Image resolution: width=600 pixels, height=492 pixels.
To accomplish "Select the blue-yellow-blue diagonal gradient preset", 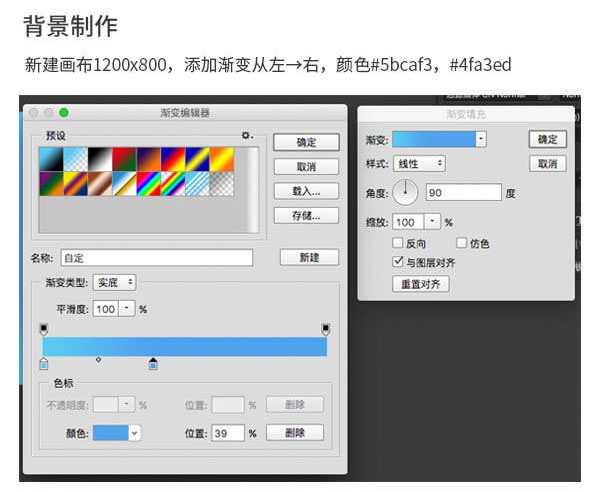I will point(197,159).
